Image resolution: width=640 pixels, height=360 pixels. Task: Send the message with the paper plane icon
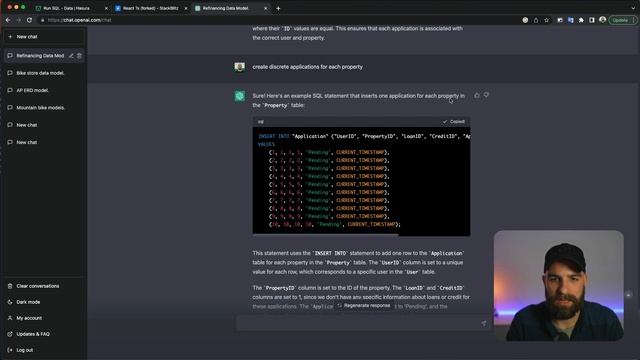(x=484, y=323)
